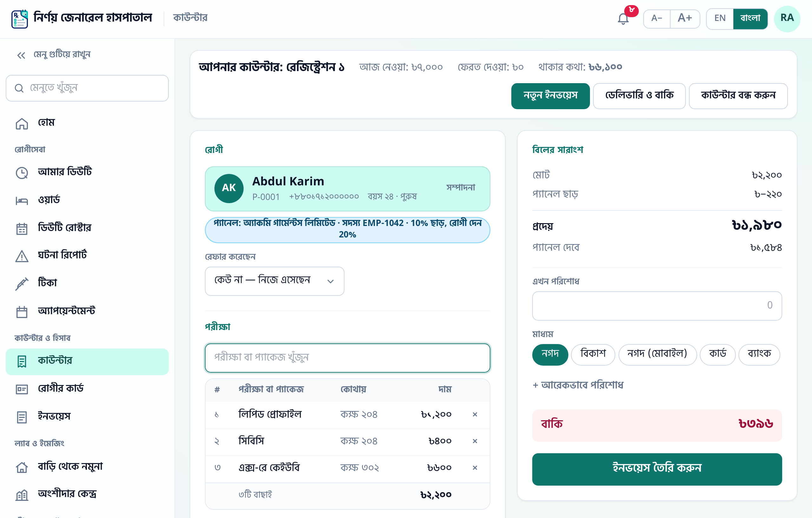Click the hospital logo icon
The height and width of the screenshot is (518, 812).
point(20,19)
